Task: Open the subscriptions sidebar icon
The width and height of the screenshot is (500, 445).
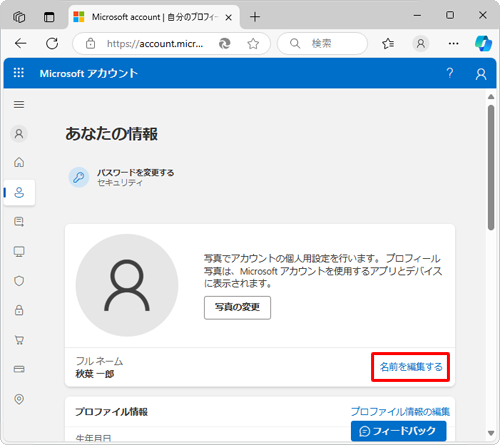Action: (x=19, y=222)
